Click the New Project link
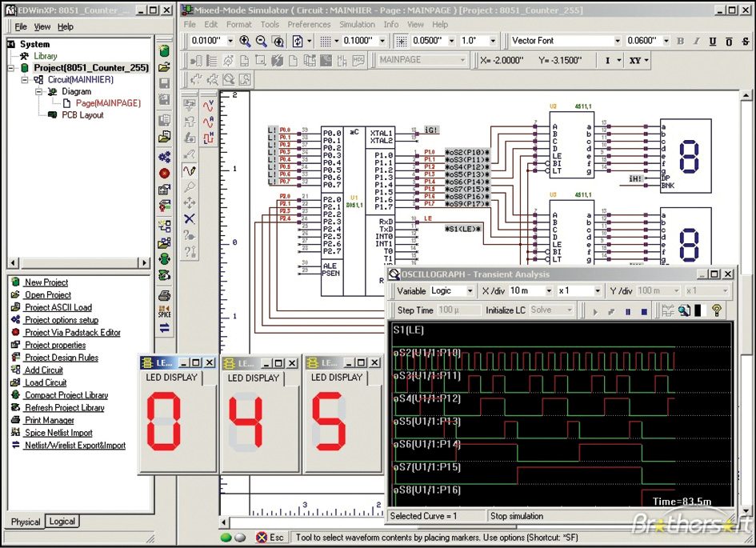The height and width of the screenshot is (548, 756). tap(46, 282)
